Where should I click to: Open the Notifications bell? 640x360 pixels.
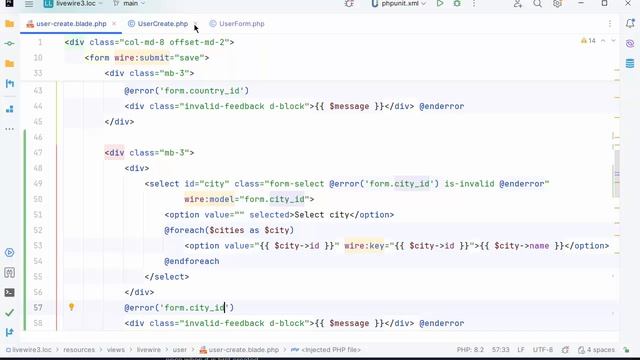pyautogui.click(x=630, y=24)
